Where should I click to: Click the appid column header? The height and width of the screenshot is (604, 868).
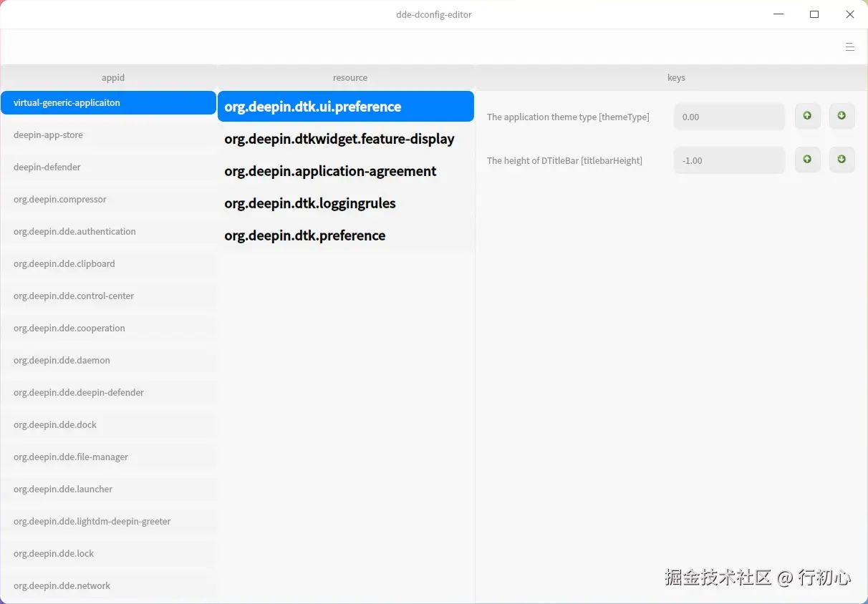(x=112, y=77)
